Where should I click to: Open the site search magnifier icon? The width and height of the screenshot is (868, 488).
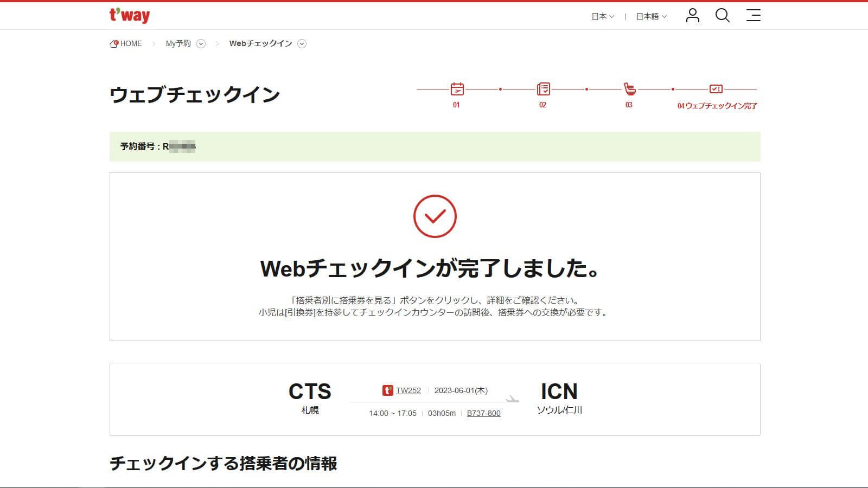[x=723, y=16]
